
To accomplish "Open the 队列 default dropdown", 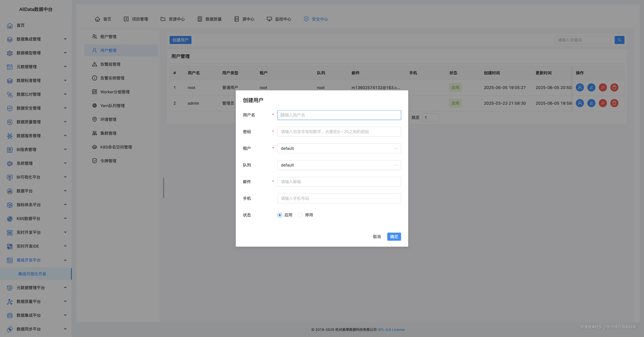I will pos(339,165).
